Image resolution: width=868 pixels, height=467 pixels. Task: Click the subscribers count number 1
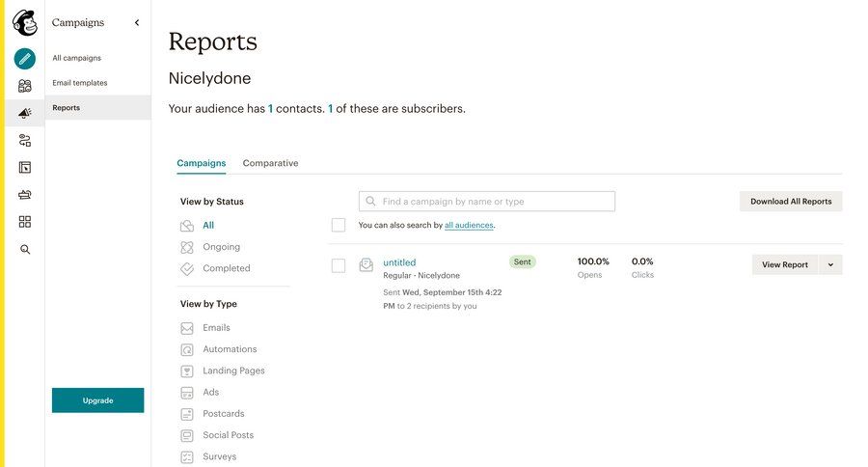(331, 109)
